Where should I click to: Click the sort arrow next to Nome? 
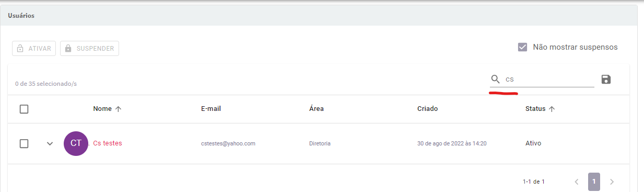[x=118, y=109]
